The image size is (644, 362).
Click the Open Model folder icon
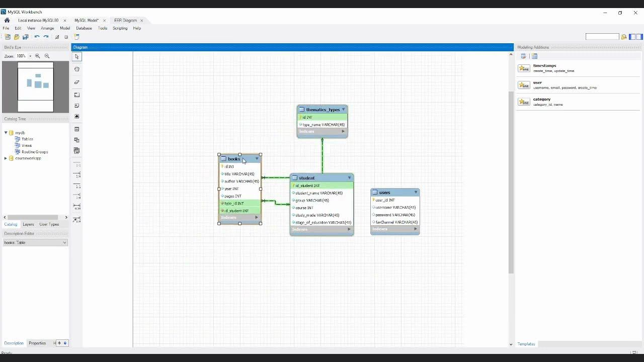tap(17, 37)
